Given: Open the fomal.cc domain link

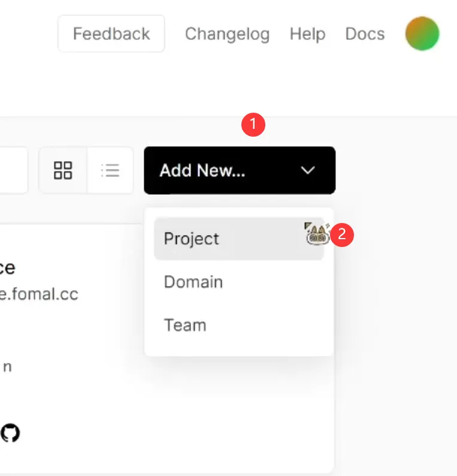Looking at the screenshot, I should click(39, 294).
